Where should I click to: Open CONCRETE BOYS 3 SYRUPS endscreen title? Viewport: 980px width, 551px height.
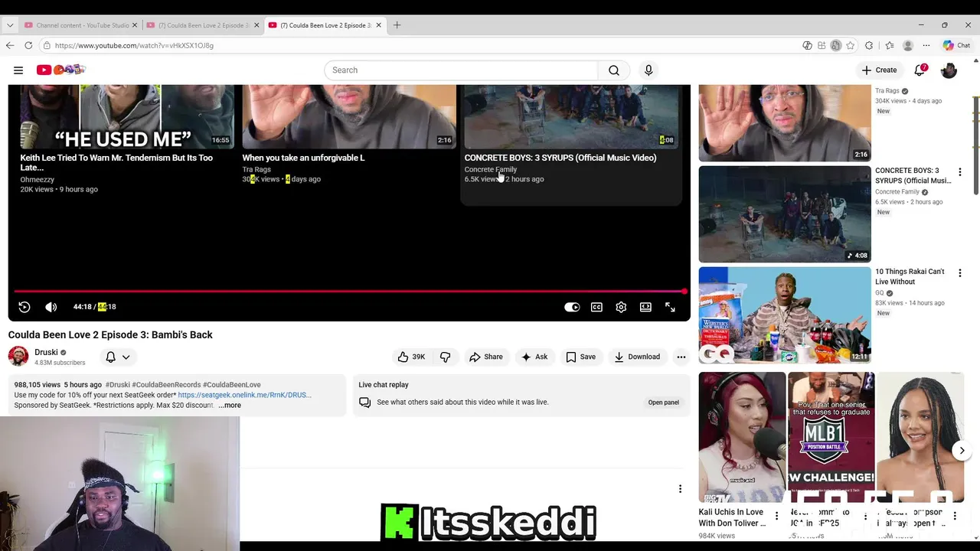coord(560,158)
